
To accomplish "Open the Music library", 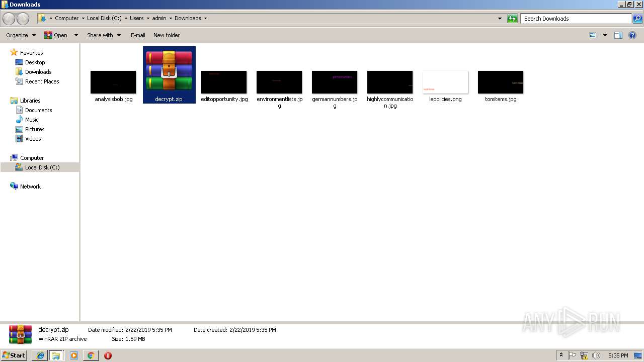I will [x=32, y=120].
